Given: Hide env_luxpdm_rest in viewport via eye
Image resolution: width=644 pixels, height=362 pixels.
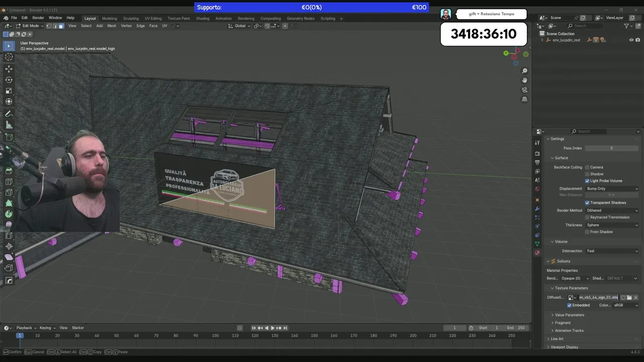Looking at the screenshot, I should point(631,40).
